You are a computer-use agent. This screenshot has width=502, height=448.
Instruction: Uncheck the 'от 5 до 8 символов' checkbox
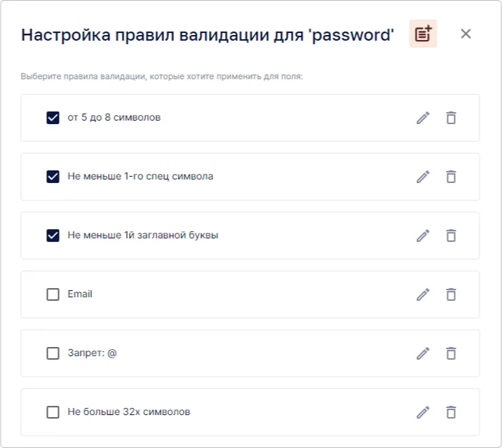pos(53,118)
